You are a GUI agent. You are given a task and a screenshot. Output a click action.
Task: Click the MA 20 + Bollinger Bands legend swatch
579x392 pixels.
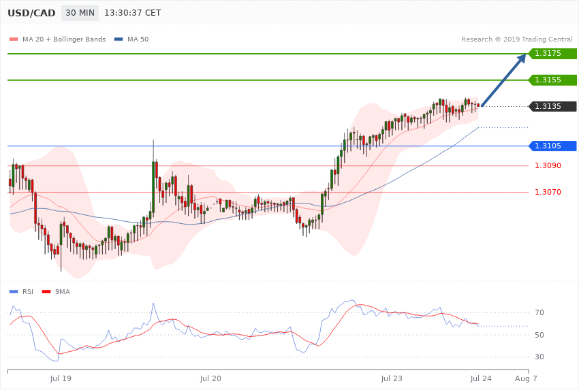pyautogui.click(x=14, y=39)
